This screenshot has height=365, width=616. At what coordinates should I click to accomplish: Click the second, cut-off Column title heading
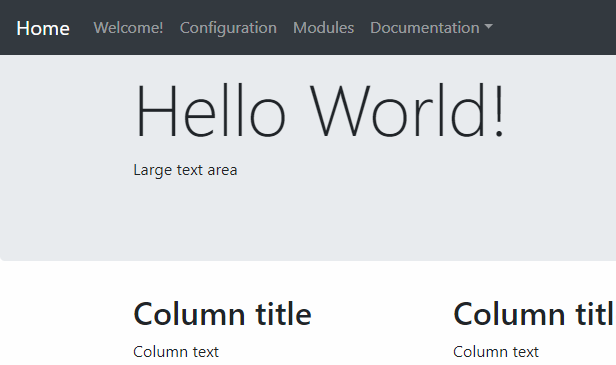coord(534,314)
